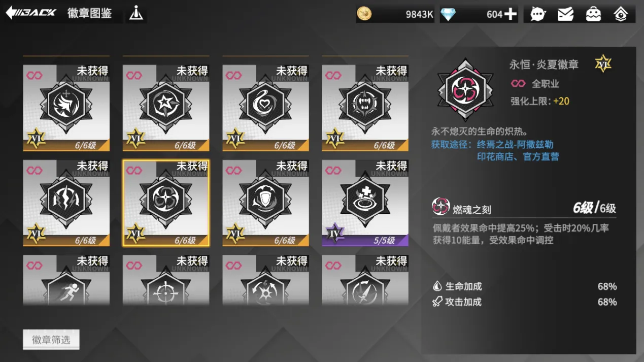Select the fanged beast badge
644x362 pixels.
365,108
